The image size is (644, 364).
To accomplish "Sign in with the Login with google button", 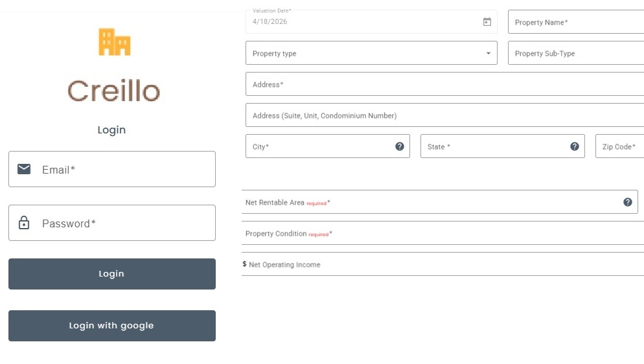I will click(x=111, y=325).
